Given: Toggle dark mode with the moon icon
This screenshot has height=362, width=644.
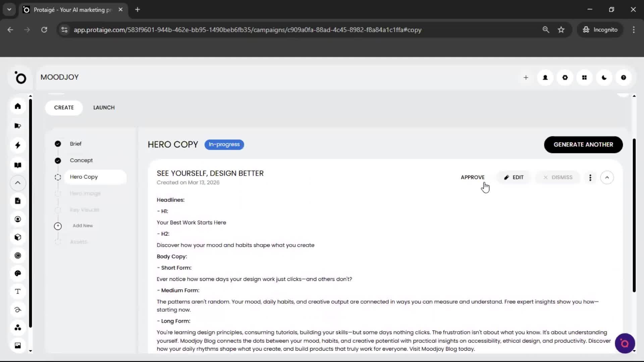Looking at the screenshot, I should pyautogui.click(x=604, y=77).
